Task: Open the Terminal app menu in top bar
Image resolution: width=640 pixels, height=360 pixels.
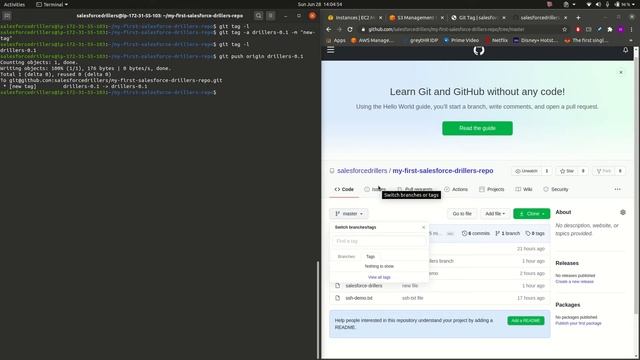Action: tap(52, 4)
